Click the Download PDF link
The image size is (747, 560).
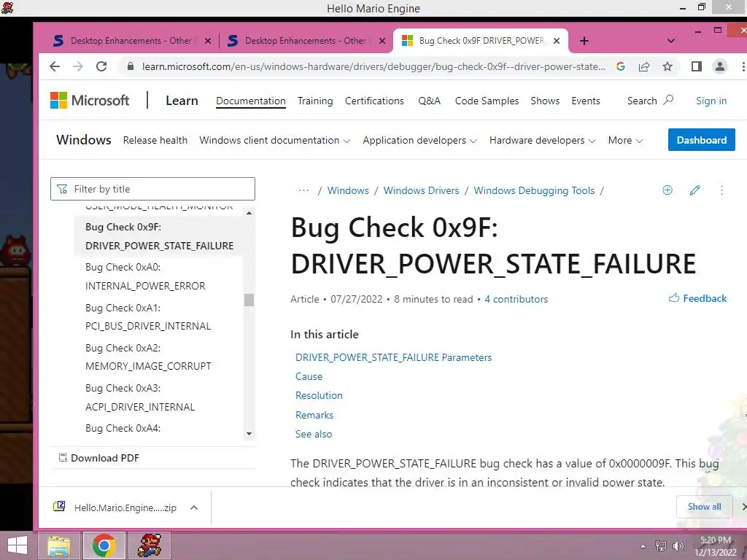99,458
